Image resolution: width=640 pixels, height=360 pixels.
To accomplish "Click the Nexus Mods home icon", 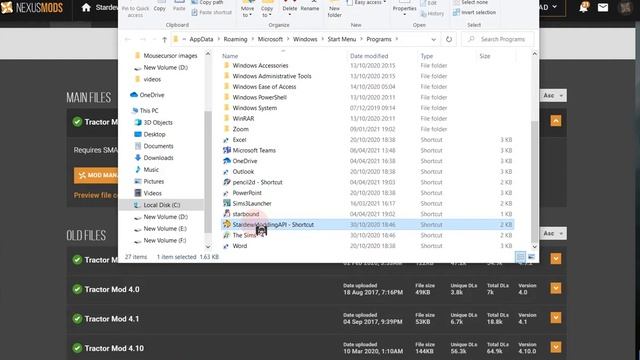I will pyautogui.click(x=86, y=7).
